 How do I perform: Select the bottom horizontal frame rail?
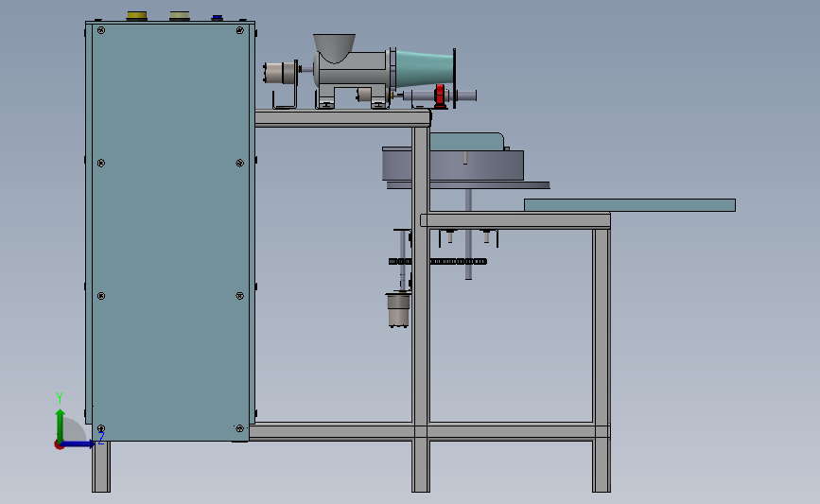428,432
